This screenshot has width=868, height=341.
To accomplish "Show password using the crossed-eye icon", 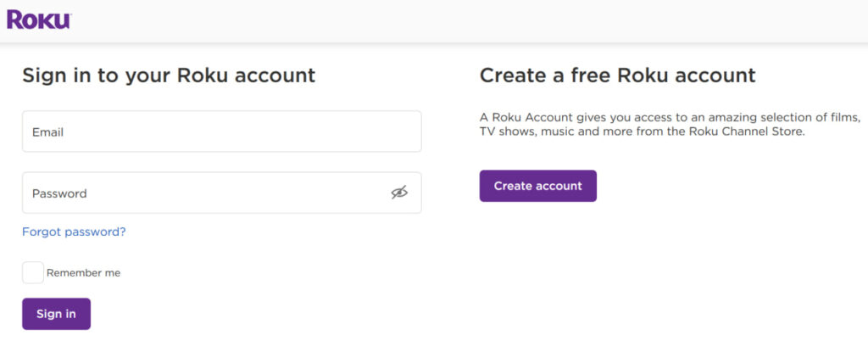I will [399, 193].
